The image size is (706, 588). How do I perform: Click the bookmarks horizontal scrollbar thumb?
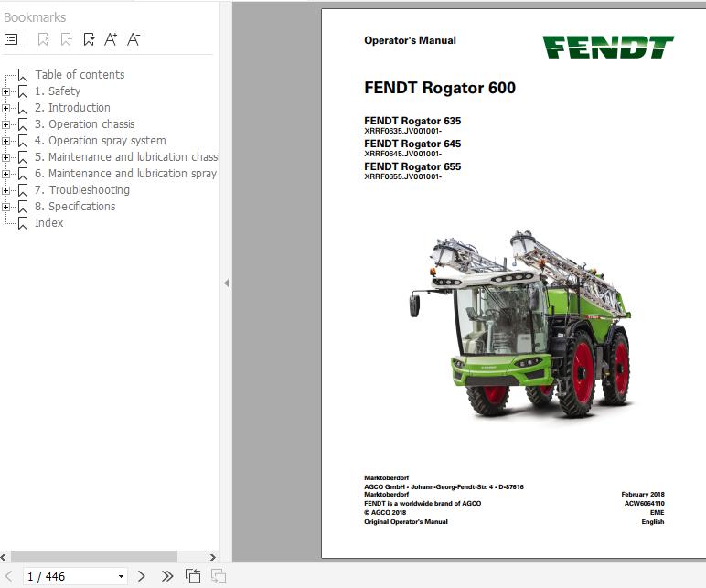[x=94, y=557]
